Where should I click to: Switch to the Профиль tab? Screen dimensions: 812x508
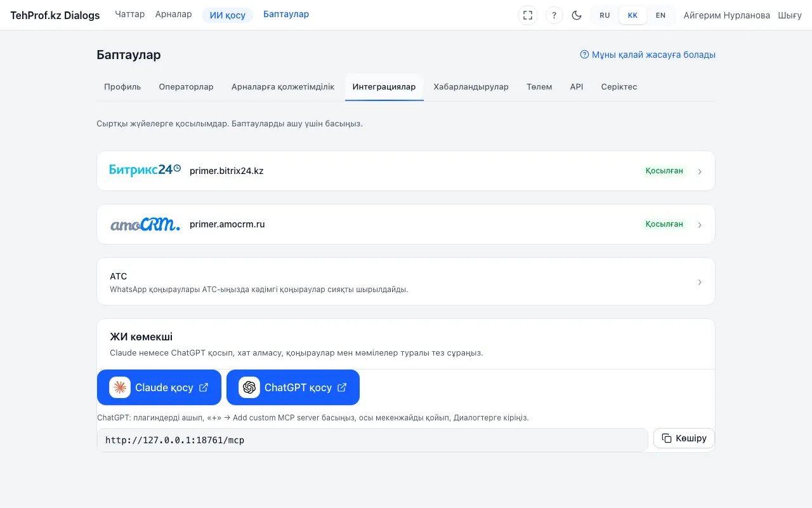pyautogui.click(x=122, y=87)
